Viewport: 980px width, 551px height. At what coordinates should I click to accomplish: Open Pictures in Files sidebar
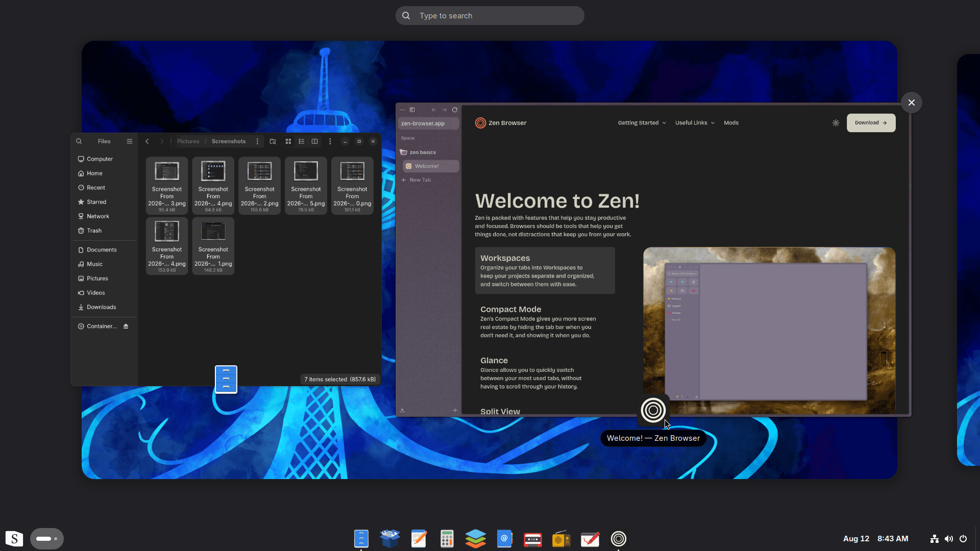[x=105, y=279]
